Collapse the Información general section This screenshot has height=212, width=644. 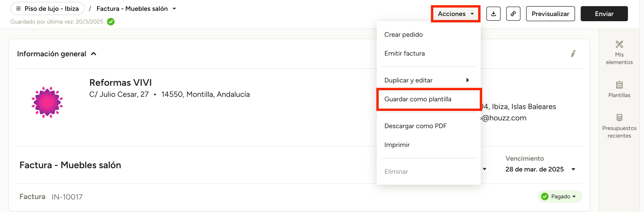click(x=94, y=54)
